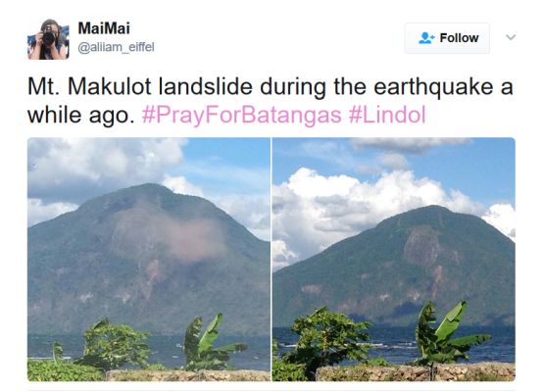Image resolution: width=544 pixels, height=392 pixels.
Task: Follow the MaiMai account
Action: pyautogui.click(x=447, y=38)
